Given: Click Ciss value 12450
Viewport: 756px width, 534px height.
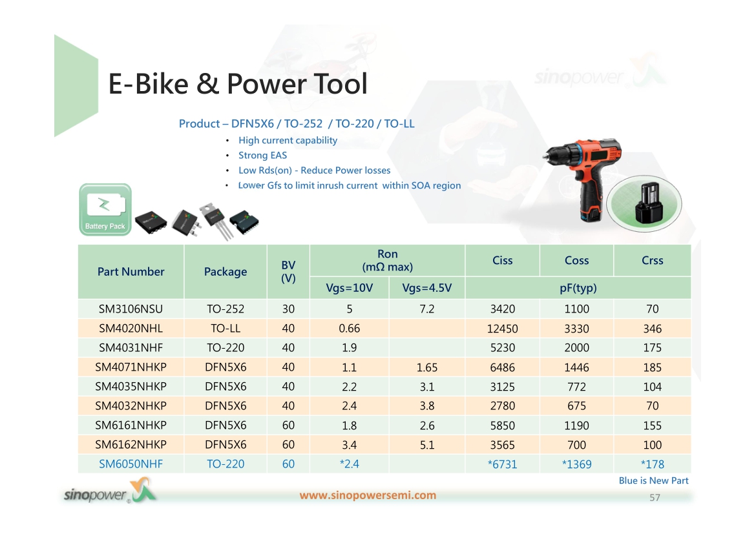Looking at the screenshot, I should 503,329.
